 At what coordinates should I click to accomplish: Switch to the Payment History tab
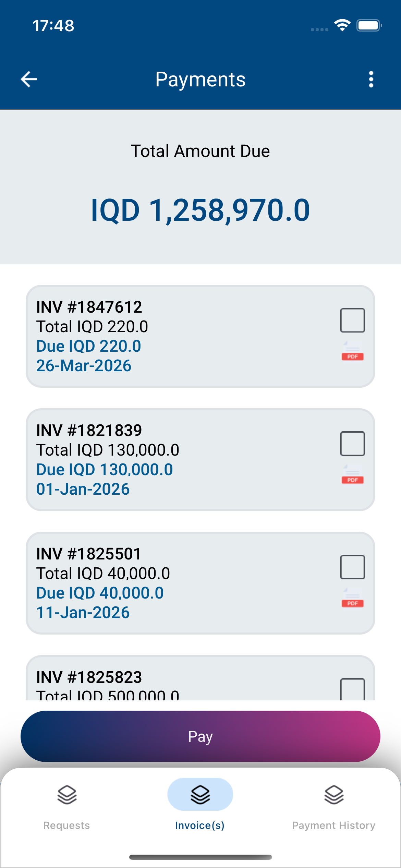tap(334, 825)
